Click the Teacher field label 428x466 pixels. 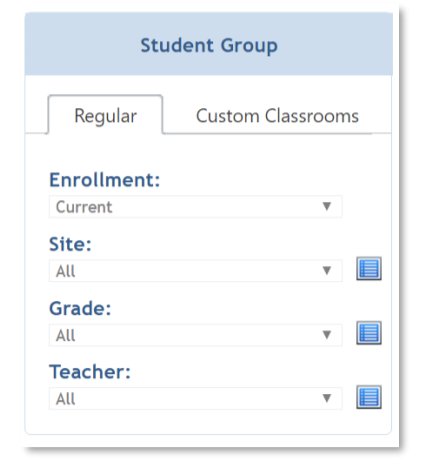pos(90,372)
